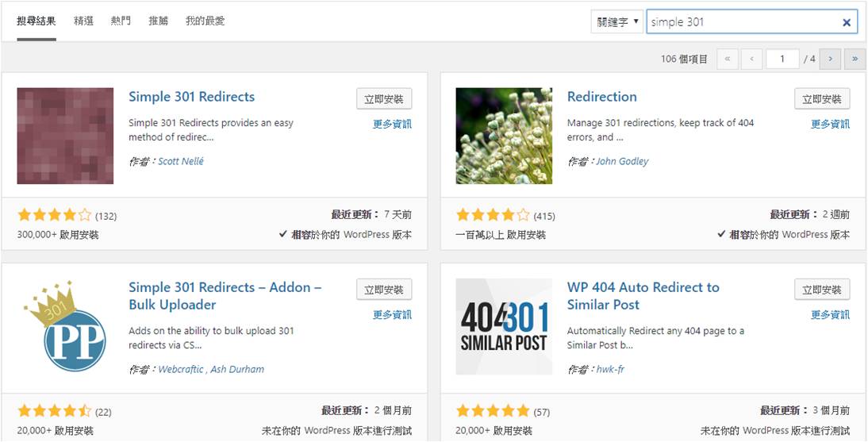Switch to the 精選 tab
The height and width of the screenshot is (442, 868).
point(83,21)
